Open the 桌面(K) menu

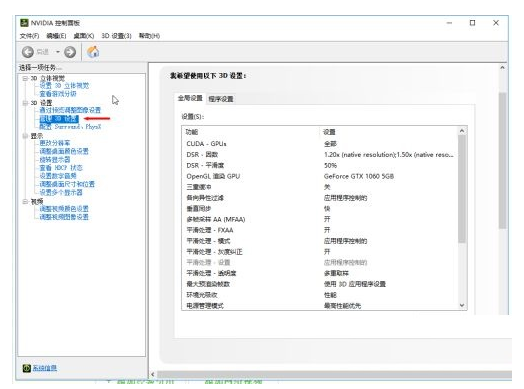(84, 36)
